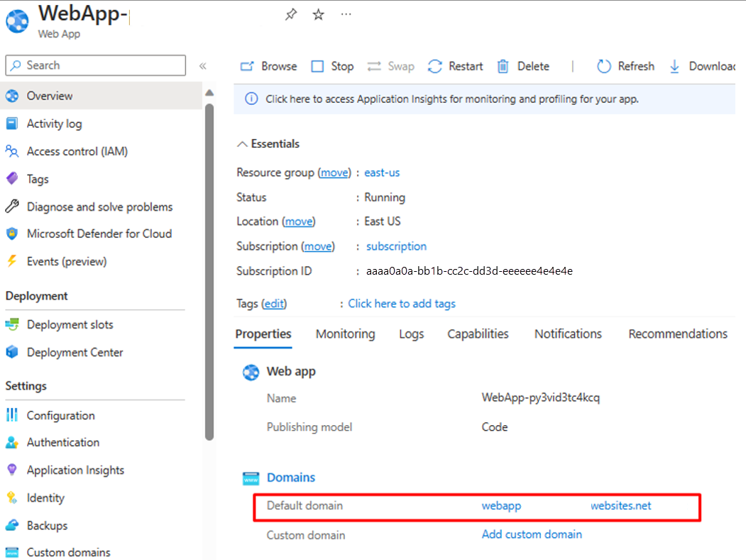Pin the web app to dashboard

pyautogui.click(x=290, y=14)
